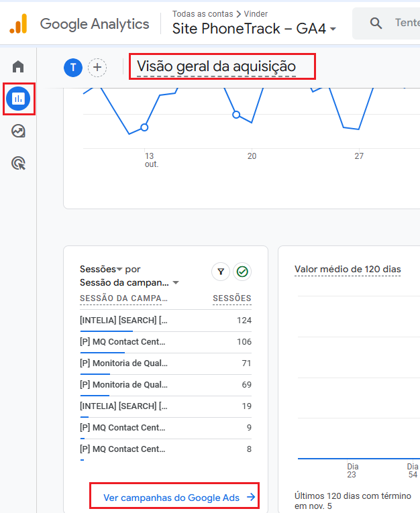Click the blue T segment badge
This screenshot has width=420, height=513.
[x=73, y=68]
